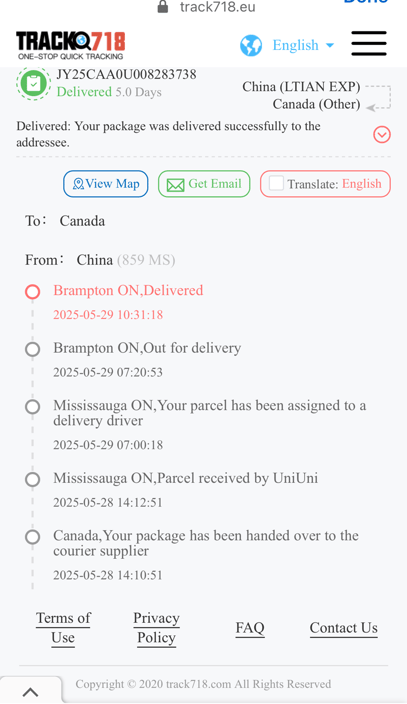The image size is (407, 704).
Task: Select the Parcel received by UniUni marker
Action: point(32,479)
